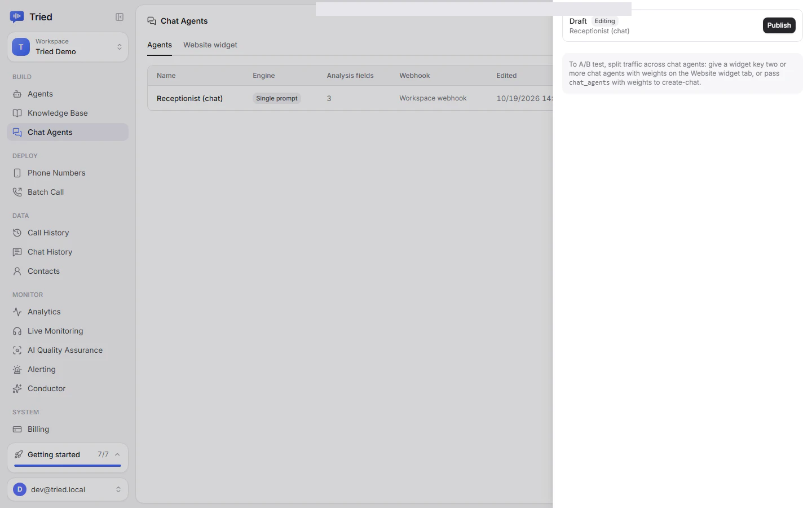Switch to the Website widget tab

coord(210,45)
